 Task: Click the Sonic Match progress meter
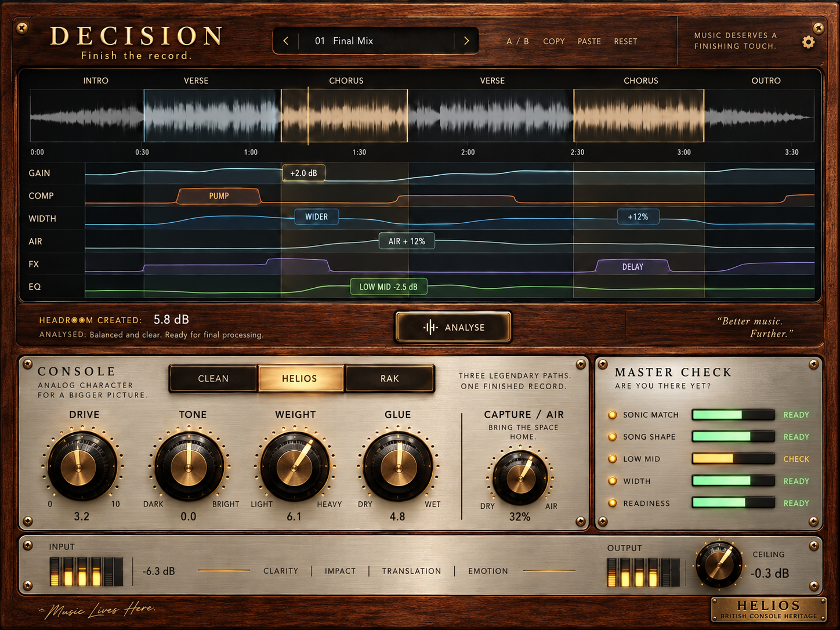click(733, 415)
